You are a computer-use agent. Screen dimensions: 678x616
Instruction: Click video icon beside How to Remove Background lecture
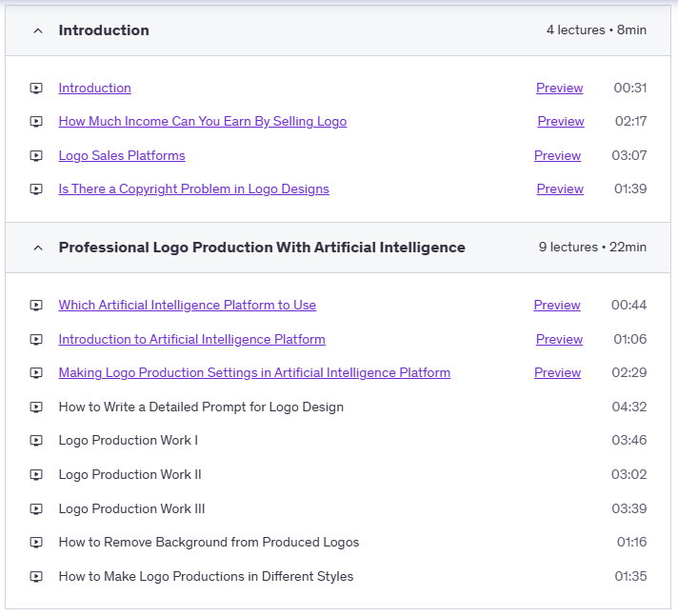coord(36,543)
